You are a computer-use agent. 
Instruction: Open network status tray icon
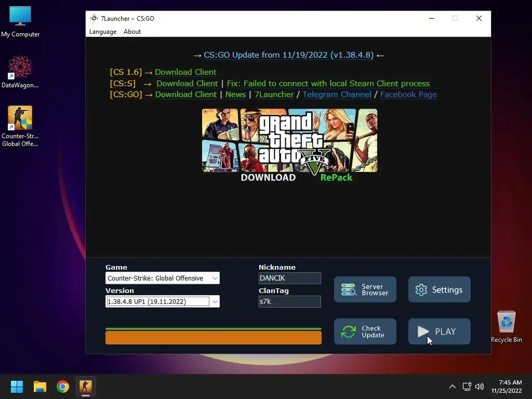[467, 387]
